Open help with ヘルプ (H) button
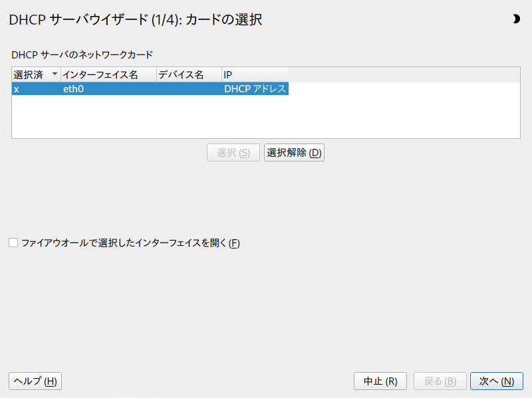 35,381
